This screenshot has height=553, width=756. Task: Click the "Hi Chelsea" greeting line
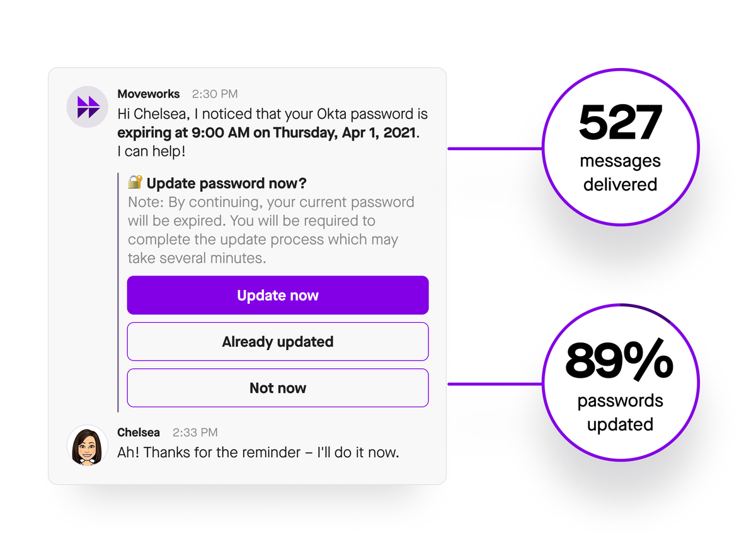point(272,114)
